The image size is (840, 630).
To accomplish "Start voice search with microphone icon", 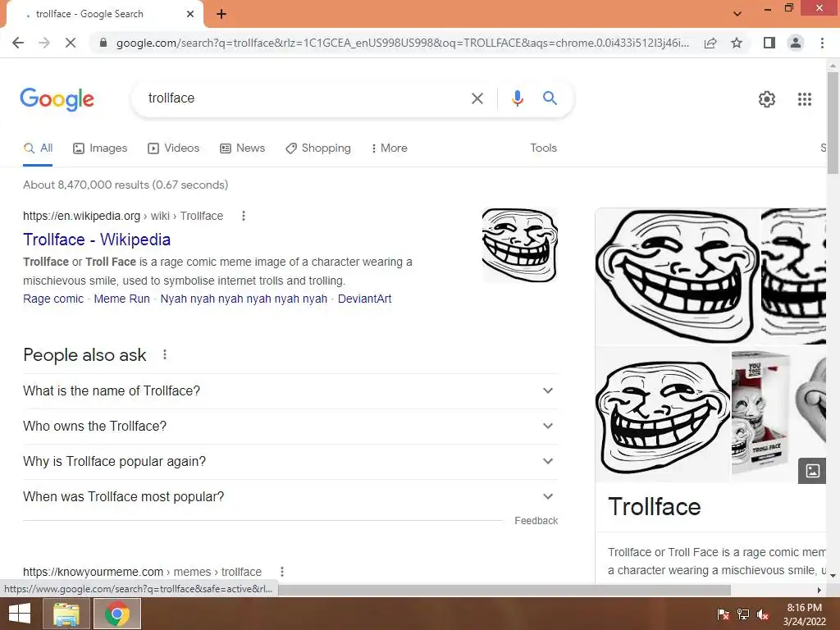I will (517, 98).
